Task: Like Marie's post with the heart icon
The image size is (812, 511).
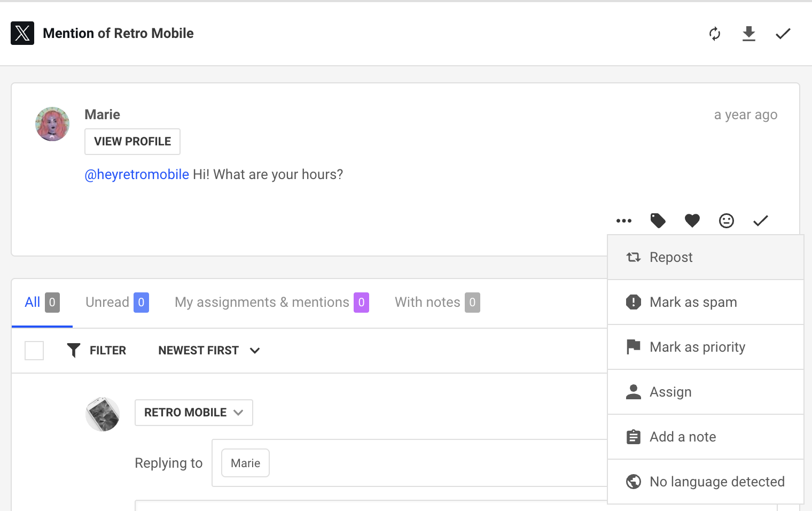Action: coord(692,221)
